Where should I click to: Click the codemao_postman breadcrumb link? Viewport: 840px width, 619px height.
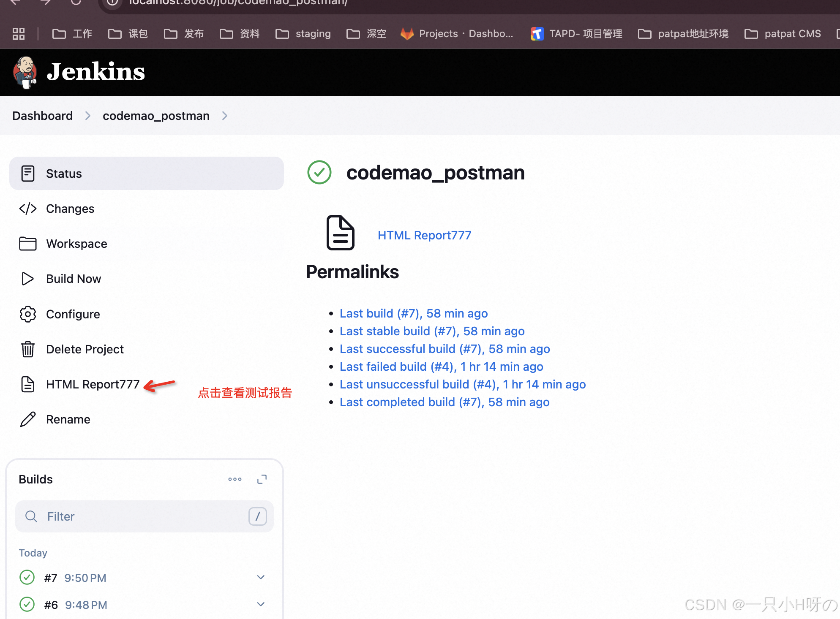[x=156, y=116]
